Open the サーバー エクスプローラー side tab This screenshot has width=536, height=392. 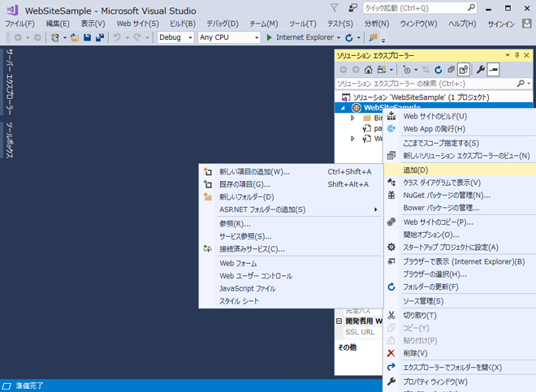pos(10,82)
